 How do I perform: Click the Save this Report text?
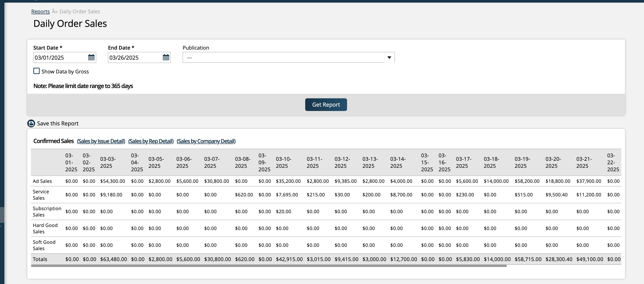point(58,123)
